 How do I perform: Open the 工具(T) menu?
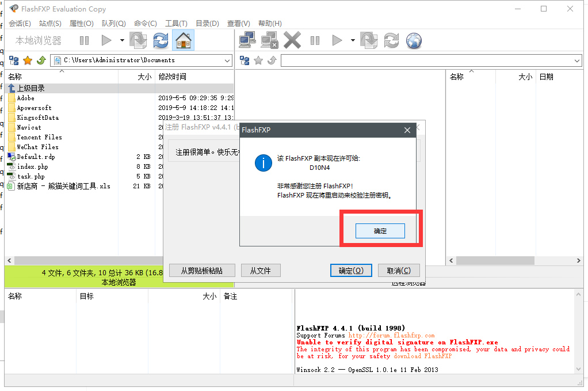coord(176,24)
